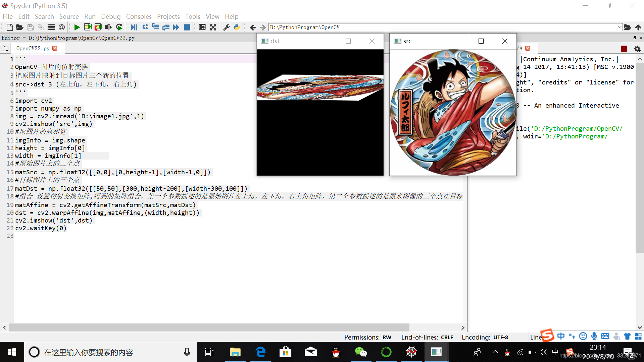The width and height of the screenshot is (644, 362).
Task: Toggle fullscreen mode icon
Action: click(x=213, y=27)
